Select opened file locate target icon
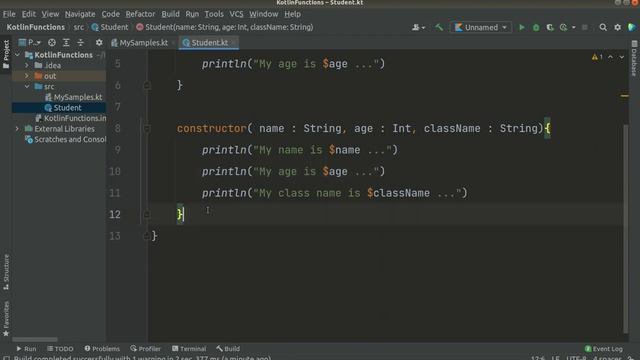The width and height of the screenshot is (640, 360). (52, 42)
